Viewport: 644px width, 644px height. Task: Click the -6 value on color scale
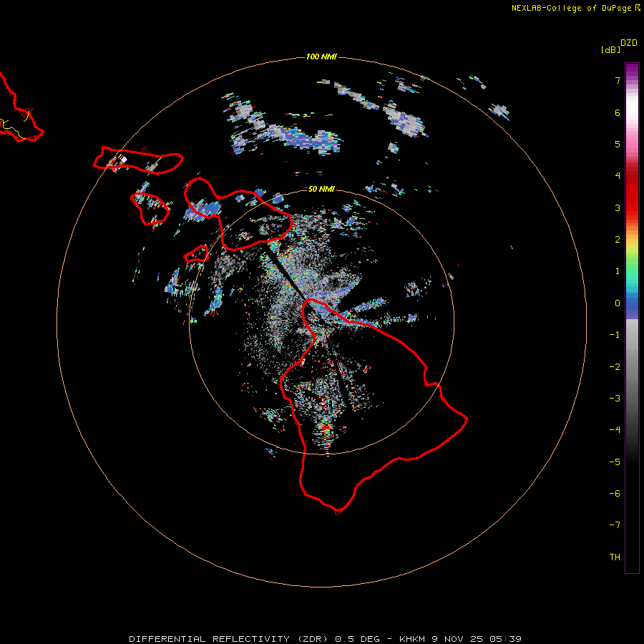pyautogui.click(x=615, y=494)
